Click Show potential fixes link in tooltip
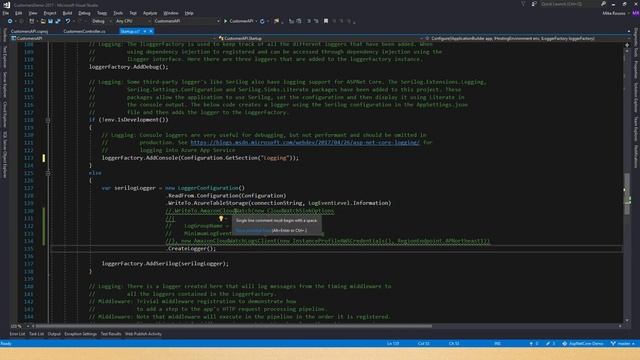 (253, 230)
